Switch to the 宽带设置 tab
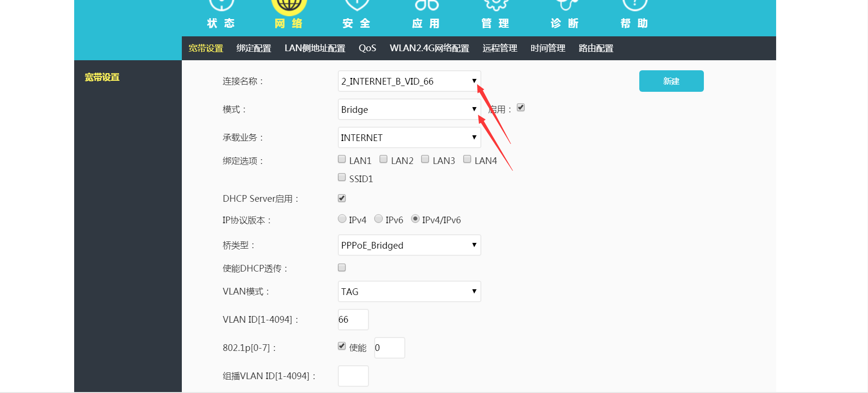Screen dimensions: 868x393 (206, 48)
